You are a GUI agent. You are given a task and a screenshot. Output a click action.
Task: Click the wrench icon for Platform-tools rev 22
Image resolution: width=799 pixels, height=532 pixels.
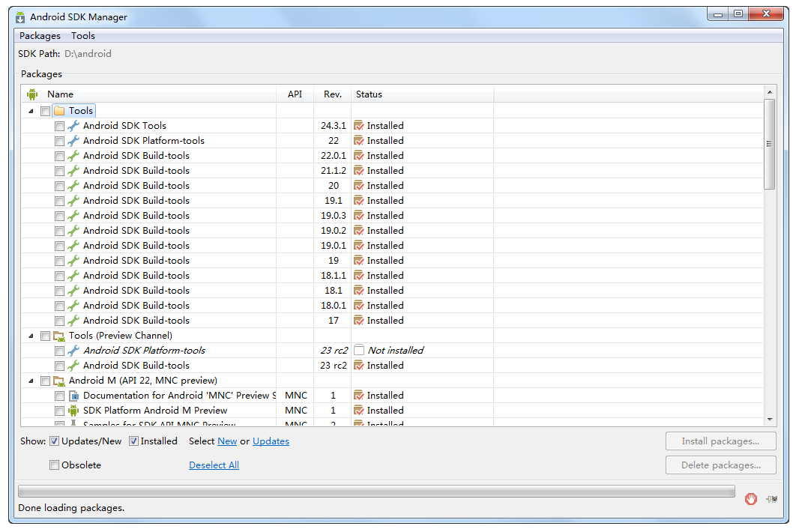(x=73, y=141)
